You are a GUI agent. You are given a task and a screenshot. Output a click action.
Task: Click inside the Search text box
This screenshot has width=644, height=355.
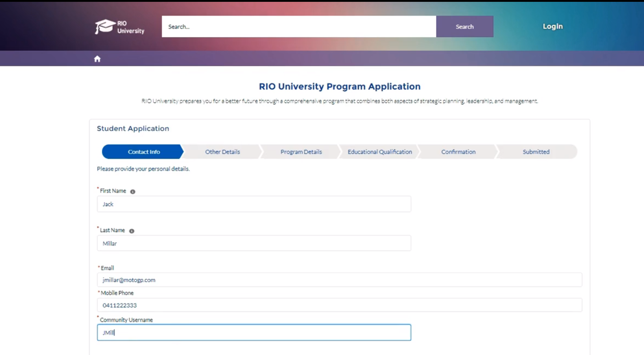299,27
